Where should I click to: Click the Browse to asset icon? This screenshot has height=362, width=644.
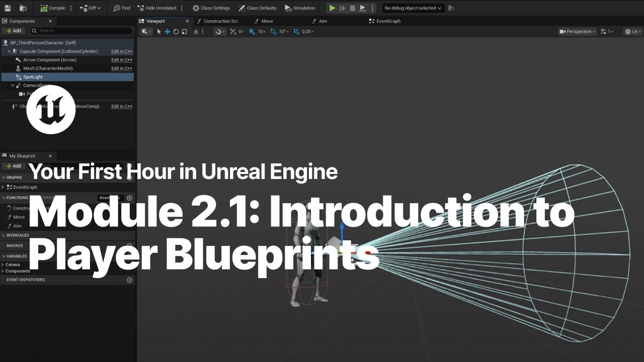click(x=23, y=8)
